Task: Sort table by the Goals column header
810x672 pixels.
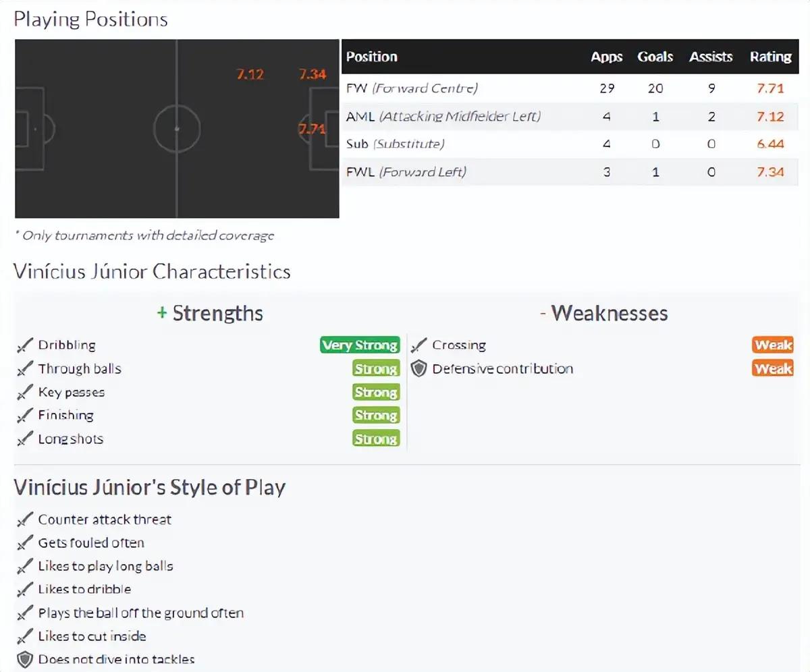Action: click(655, 57)
